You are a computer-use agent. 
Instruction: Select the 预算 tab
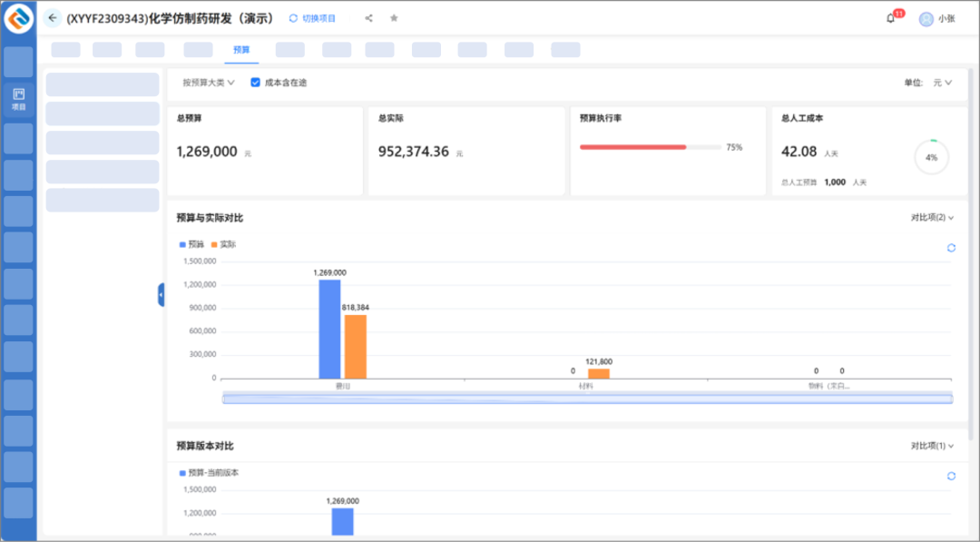pos(241,50)
